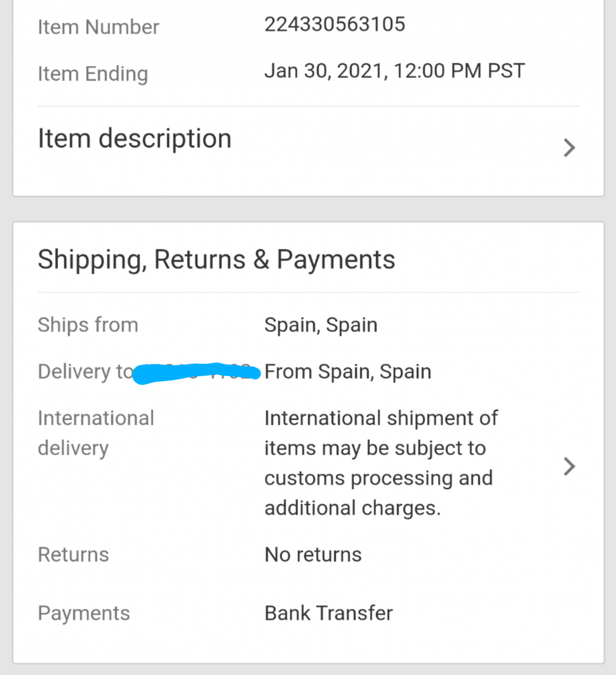Expand International delivery details chevron
This screenshot has width=616, height=675.
click(x=569, y=466)
